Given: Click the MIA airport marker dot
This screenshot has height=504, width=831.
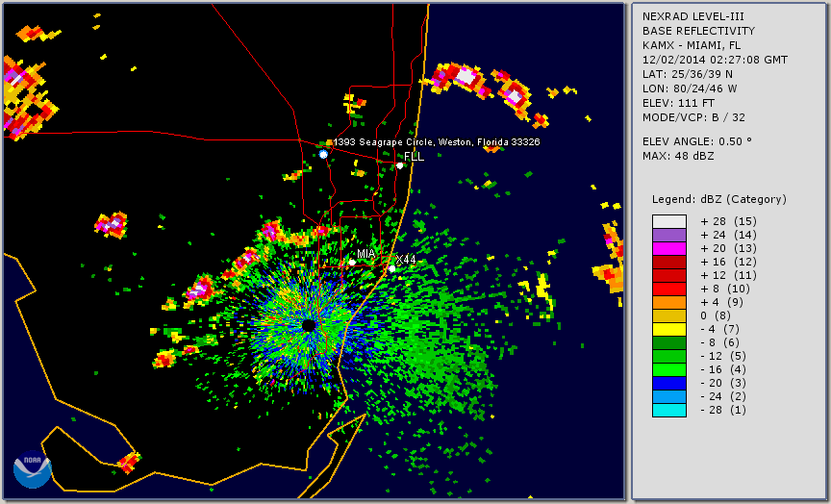Looking at the screenshot, I should pos(352,263).
